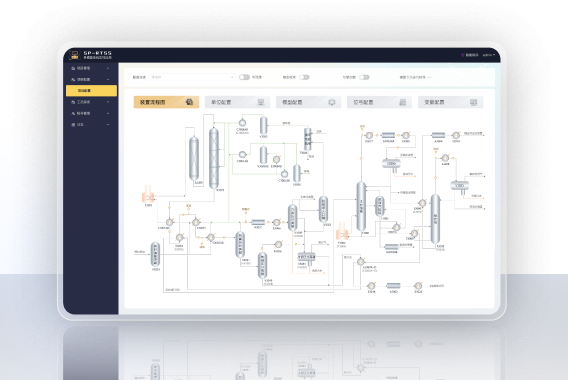Toggle the rightmost switch in the top bar

click(x=364, y=77)
